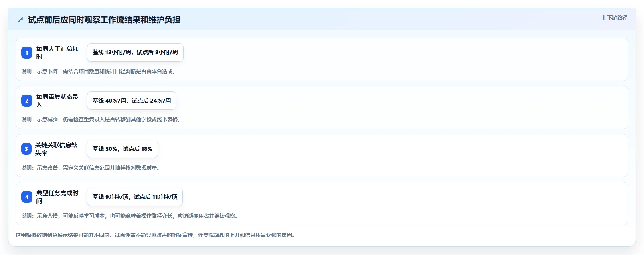Screen dimensions: 644x255
Task: Click number badge 1 for 每周人工汇总耗时
Action: click(27, 53)
